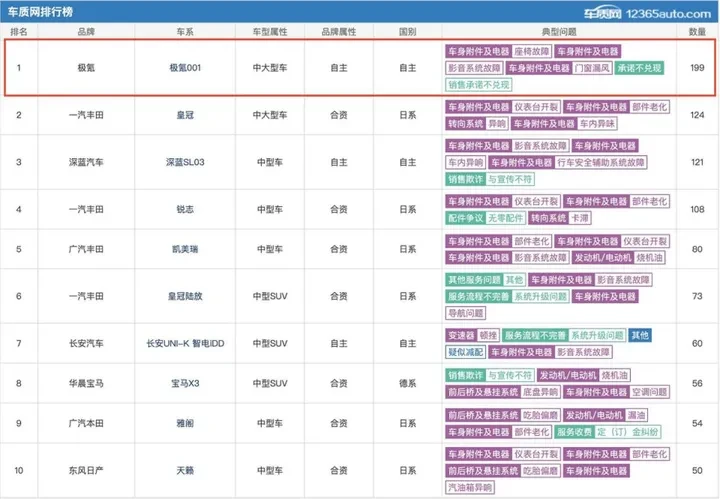
Task: Open the 宝马X3 car series link
Action: pyautogui.click(x=185, y=383)
